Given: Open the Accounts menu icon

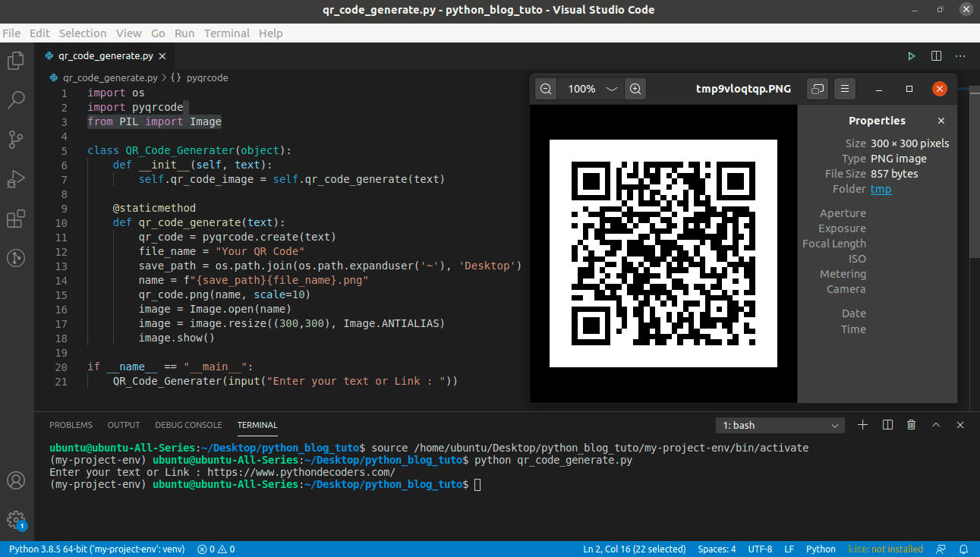Looking at the screenshot, I should click(16, 480).
